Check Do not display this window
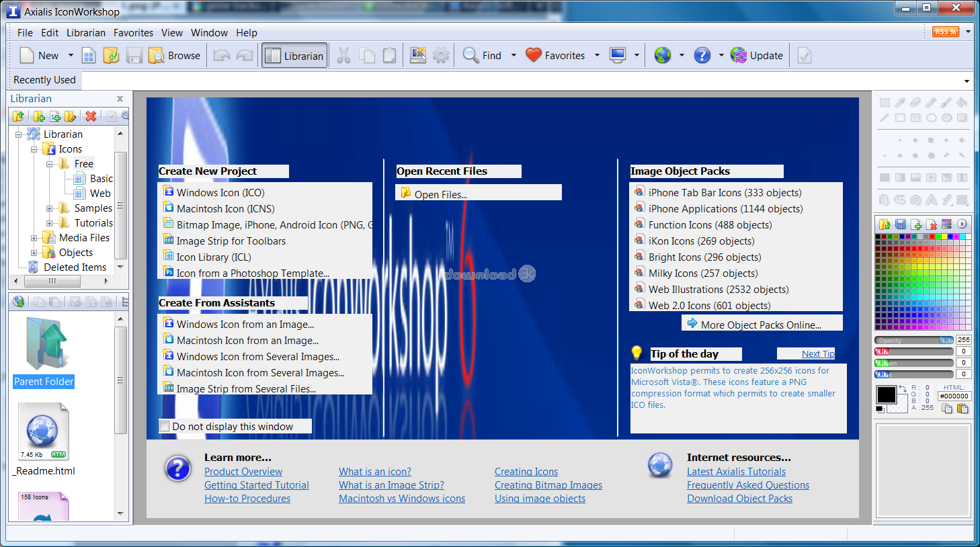The height and width of the screenshot is (547, 980). [x=164, y=426]
